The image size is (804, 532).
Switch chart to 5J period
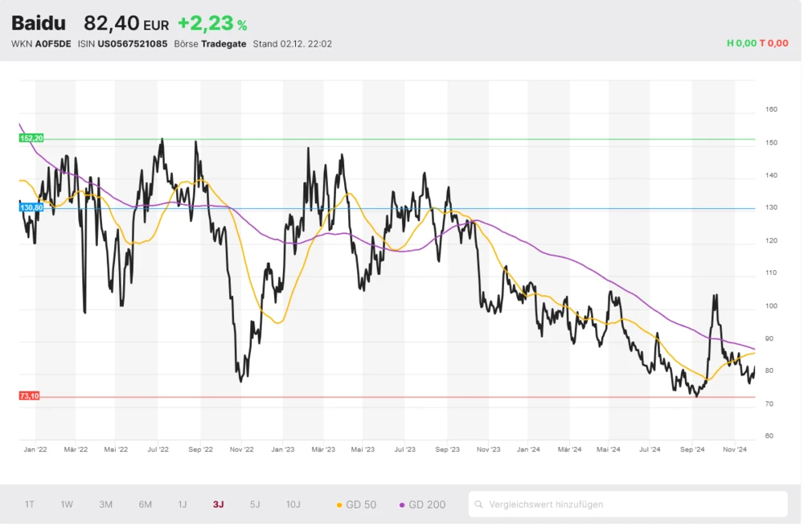click(x=255, y=505)
